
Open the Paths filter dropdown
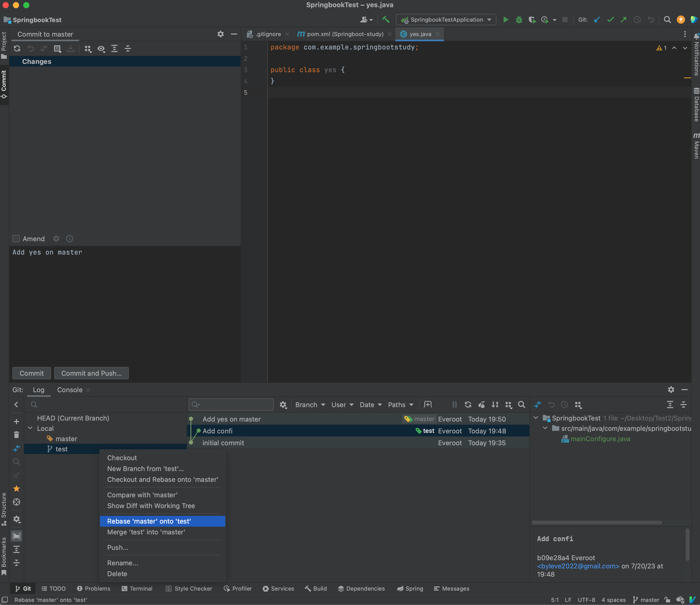(401, 405)
